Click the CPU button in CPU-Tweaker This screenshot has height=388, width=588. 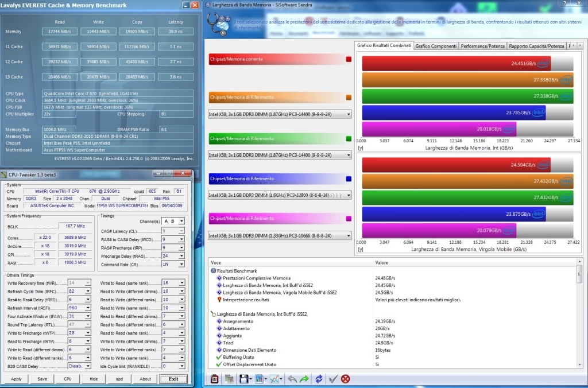click(68, 379)
